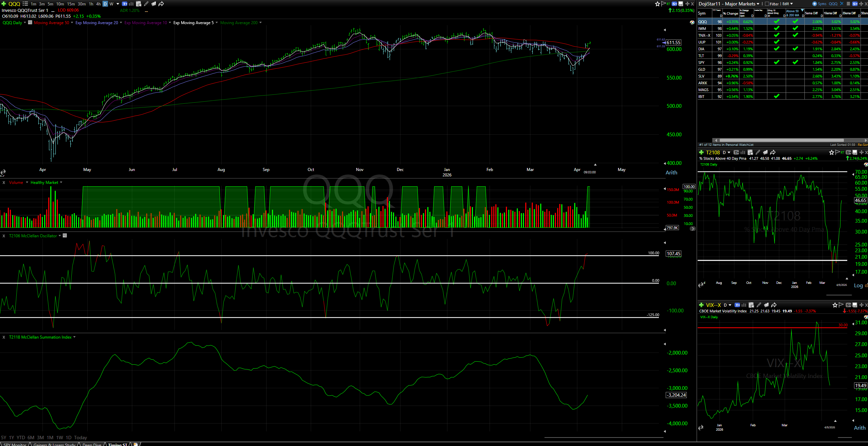
Task: Click the flag icon on QQQ chart toolbar
Action: point(663,4)
